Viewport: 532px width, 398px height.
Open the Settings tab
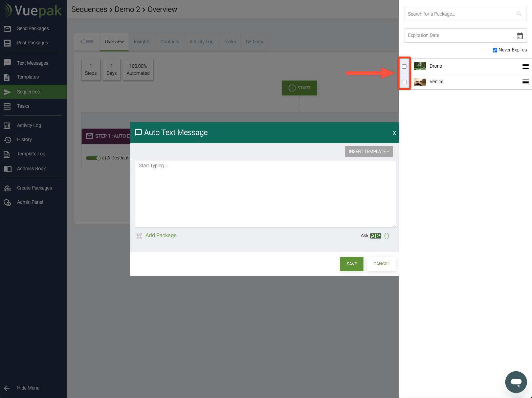pos(254,42)
